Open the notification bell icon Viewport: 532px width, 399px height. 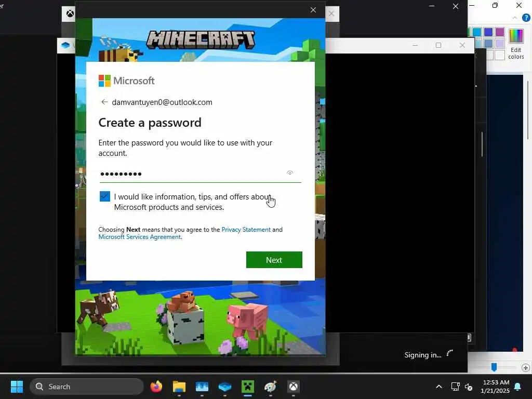coord(518,387)
